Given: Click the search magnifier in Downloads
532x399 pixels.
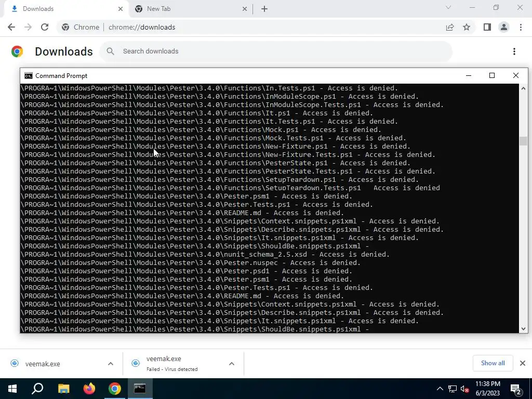Looking at the screenshot, I should click(110, 51).
